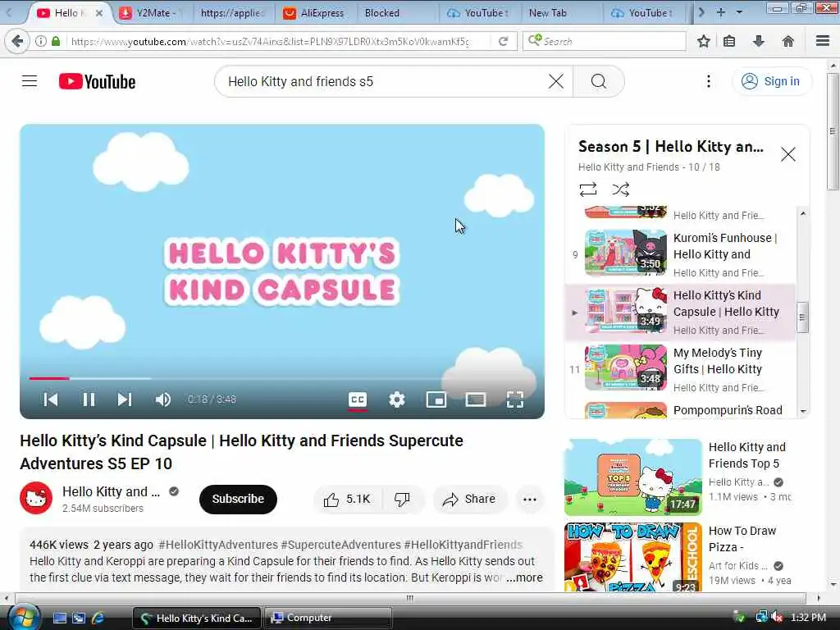Screen dimensions: 840x630
Task: Show desktop from quick launch
Action: [59, 619]
